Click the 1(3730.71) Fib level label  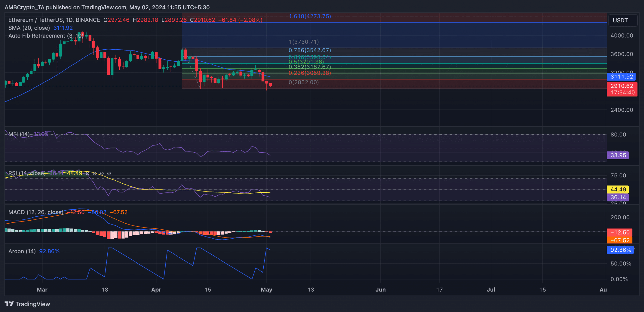tap(304, 42)
